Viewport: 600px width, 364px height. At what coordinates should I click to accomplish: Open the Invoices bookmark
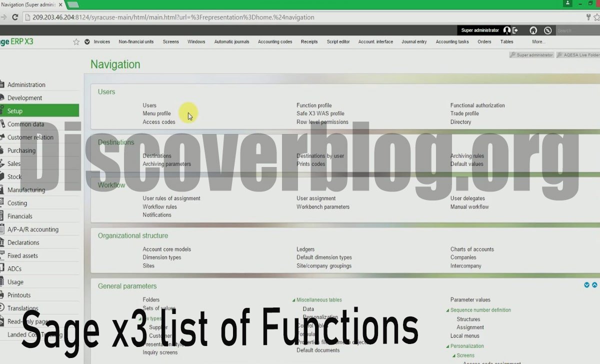pos(102,42)
